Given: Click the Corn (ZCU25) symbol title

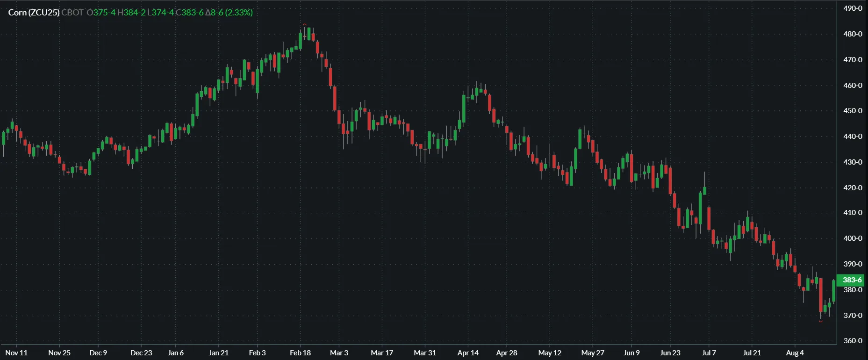Looking at the screenshot, I should (x=34, y=13).
